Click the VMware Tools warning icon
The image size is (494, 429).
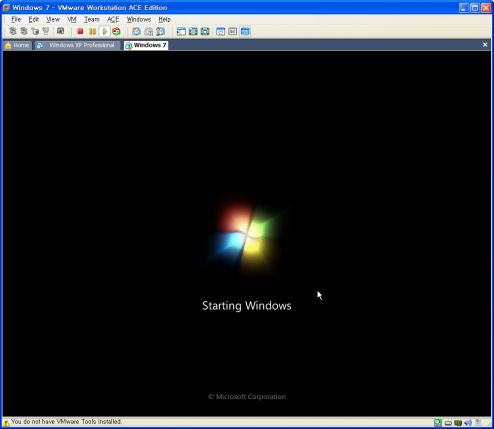click(6, 423)
